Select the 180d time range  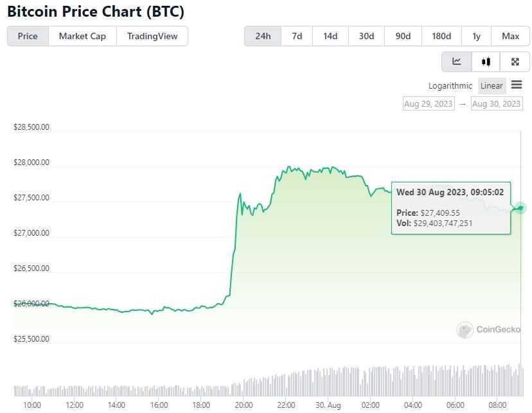[x=441, y=36]
